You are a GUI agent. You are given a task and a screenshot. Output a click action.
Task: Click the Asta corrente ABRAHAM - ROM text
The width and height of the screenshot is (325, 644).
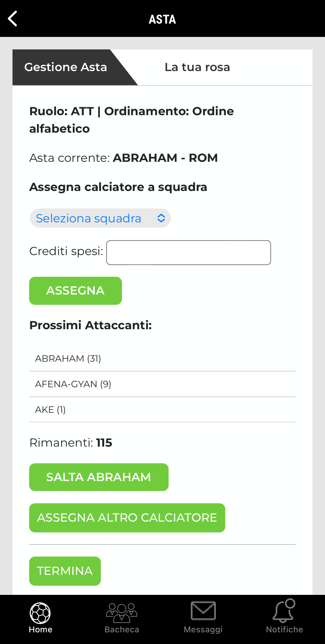tap(123, 158)
